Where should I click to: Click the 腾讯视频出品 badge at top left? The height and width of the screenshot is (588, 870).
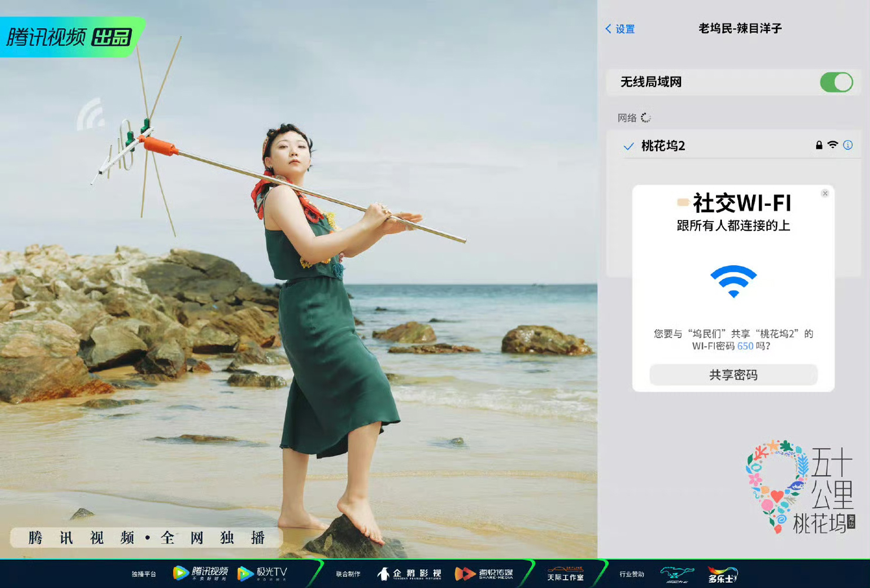(69, 38)
